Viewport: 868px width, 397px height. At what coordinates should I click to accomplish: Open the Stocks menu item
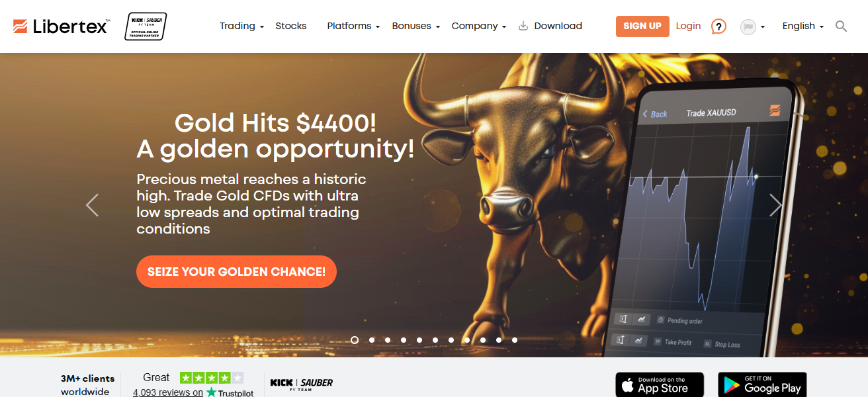(291, 26)
